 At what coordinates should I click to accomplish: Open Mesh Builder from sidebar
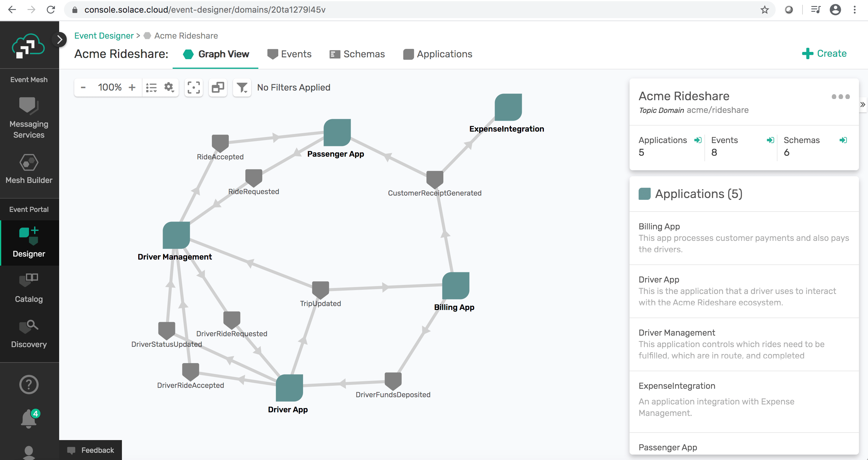pyautogui.click(x=29, y=169)
